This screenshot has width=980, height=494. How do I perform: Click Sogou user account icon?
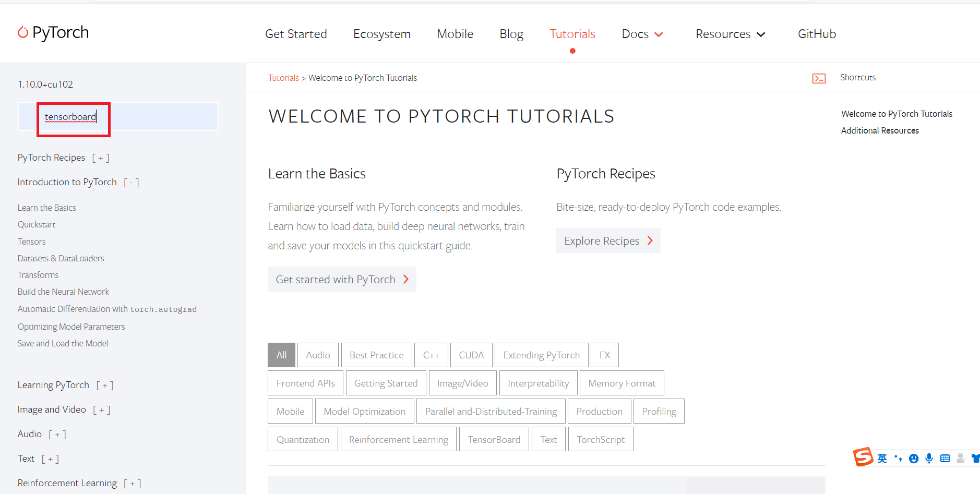[961, 459]
